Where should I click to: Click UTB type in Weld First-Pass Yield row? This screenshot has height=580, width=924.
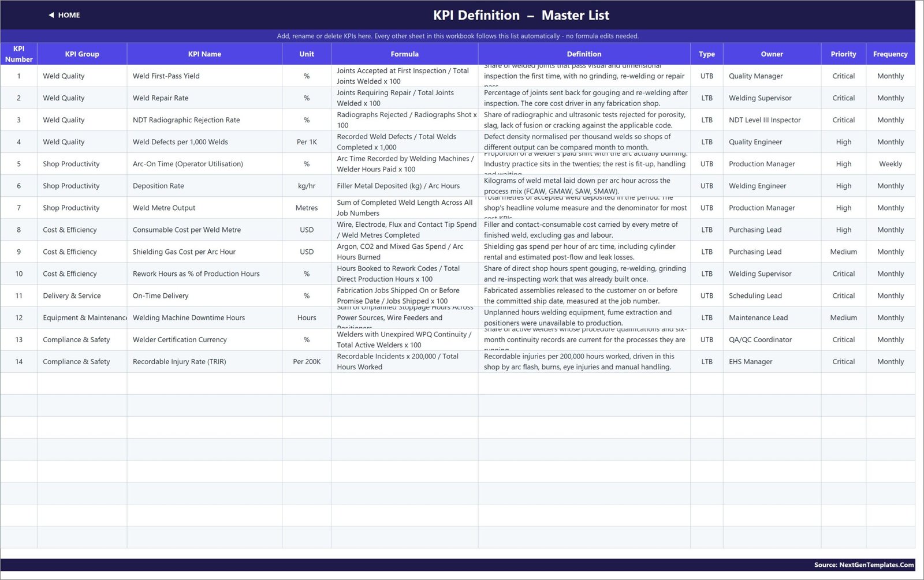click(707, 76)
